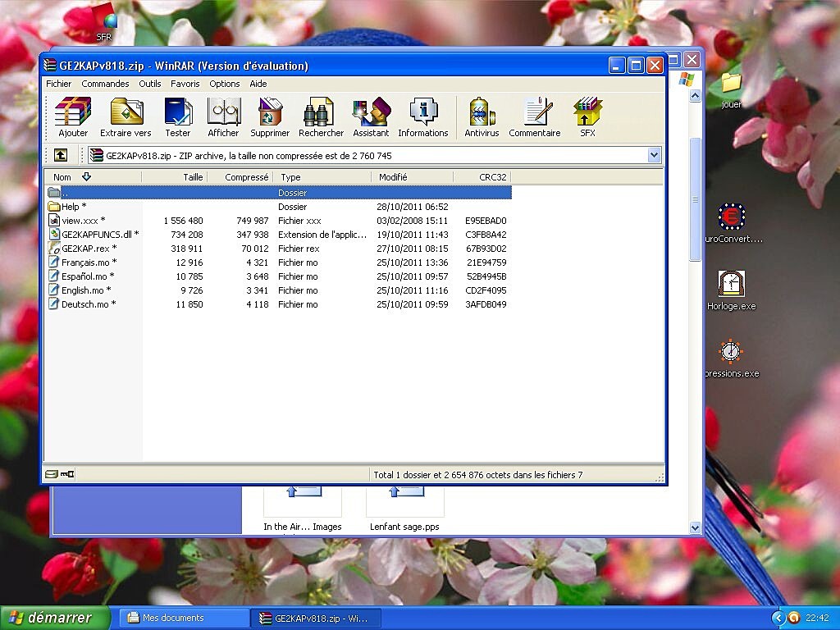Close the Mes documents window

tap(692, 59)
